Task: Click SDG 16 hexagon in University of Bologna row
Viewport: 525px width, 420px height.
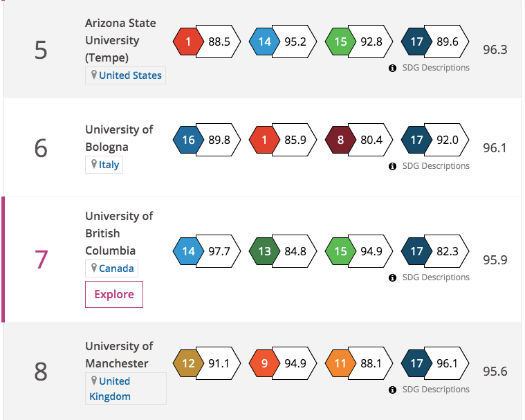Action: (188, 140)
